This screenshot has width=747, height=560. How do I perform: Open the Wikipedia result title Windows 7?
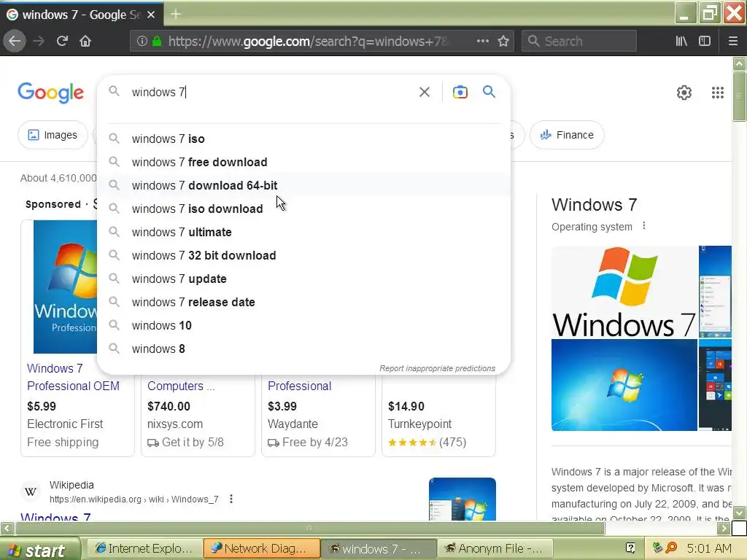[x=55, y=516]
